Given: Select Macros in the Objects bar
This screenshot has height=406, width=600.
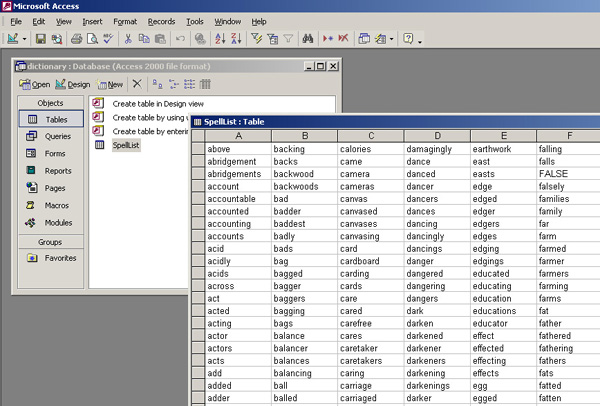Looking at the screenshot, I should point(51,205).
